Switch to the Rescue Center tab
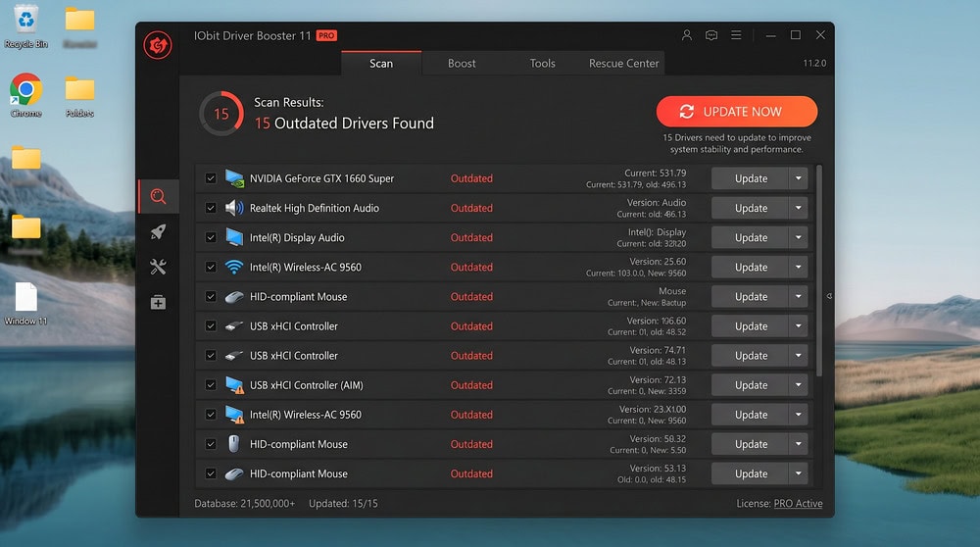The height and width of the screenshot is (547, 980). click(x=623, y=63)
